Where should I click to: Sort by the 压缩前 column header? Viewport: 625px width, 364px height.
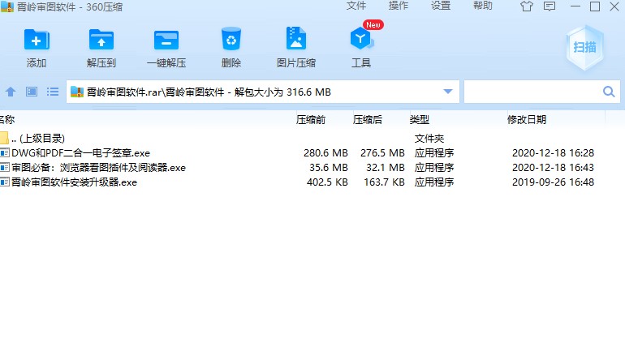click(x=311, y=119)
